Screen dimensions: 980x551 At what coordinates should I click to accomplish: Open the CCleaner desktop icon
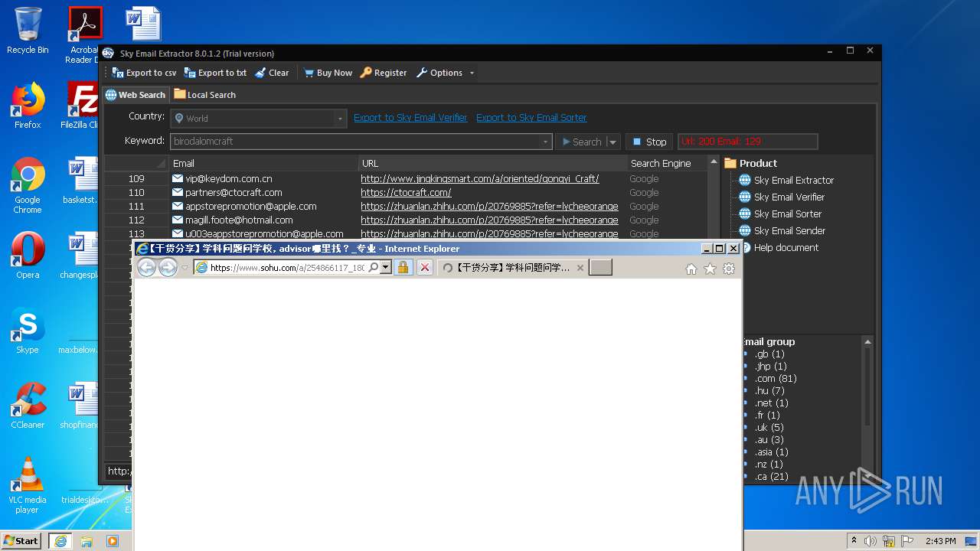[x=28, y=405]
